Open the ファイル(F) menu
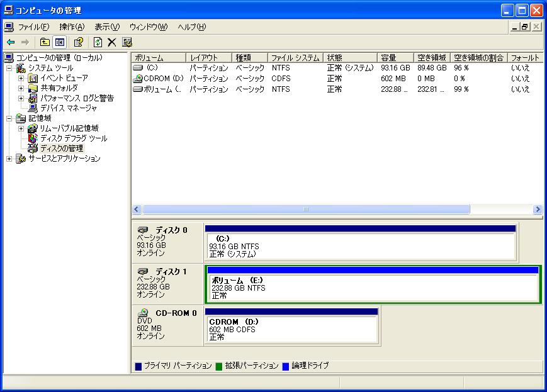 33,27
